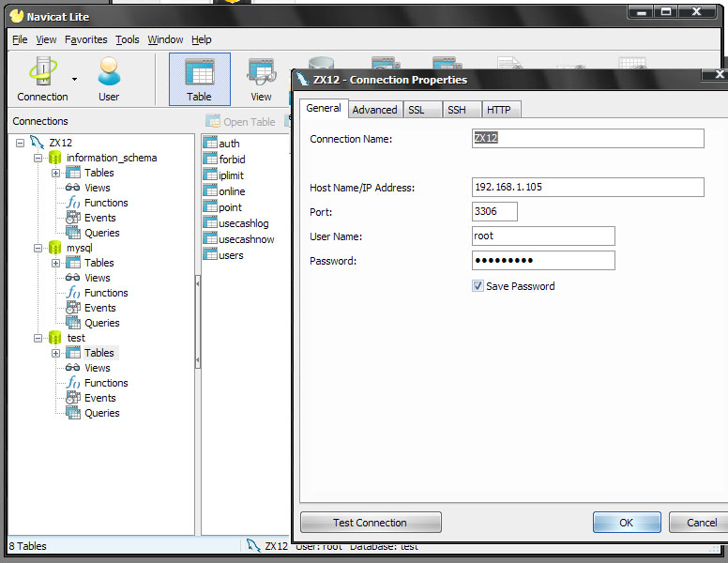Select the Table toolbar icon
This screenshot has width=728, height=563.
pyautogui.click(x=200, y=79)
